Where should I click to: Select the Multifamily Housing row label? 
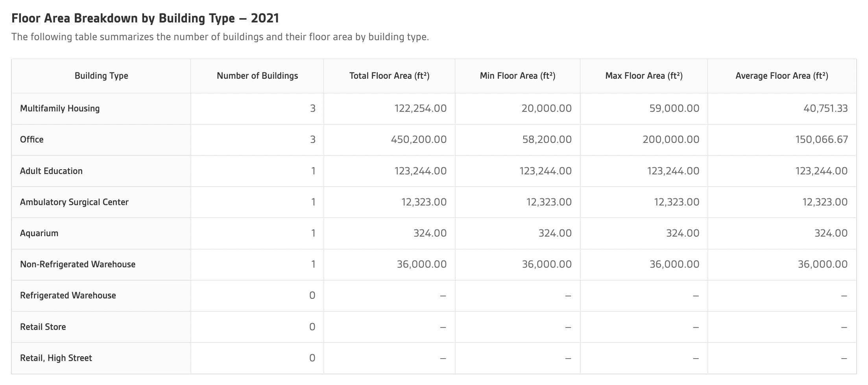60,108
